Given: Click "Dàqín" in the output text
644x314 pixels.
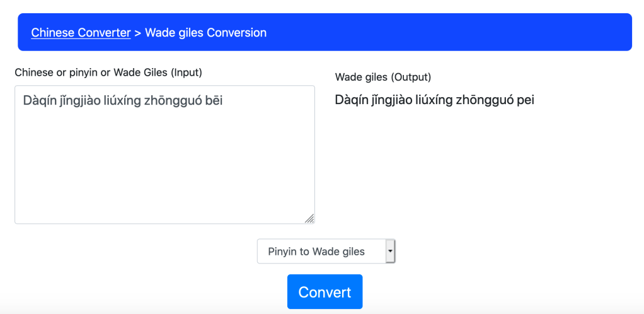Looking at the screenshot, I should [352, 100].
